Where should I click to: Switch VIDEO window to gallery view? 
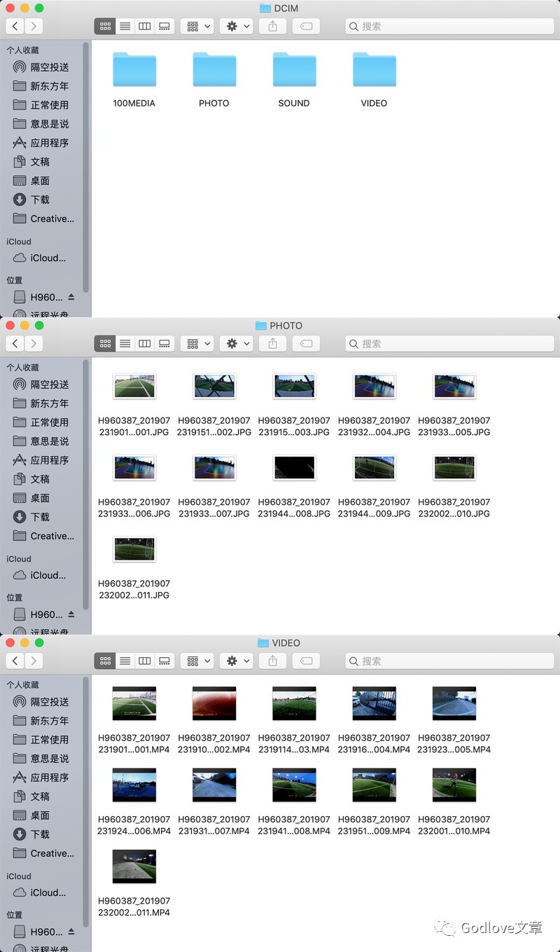coord(164,661)
